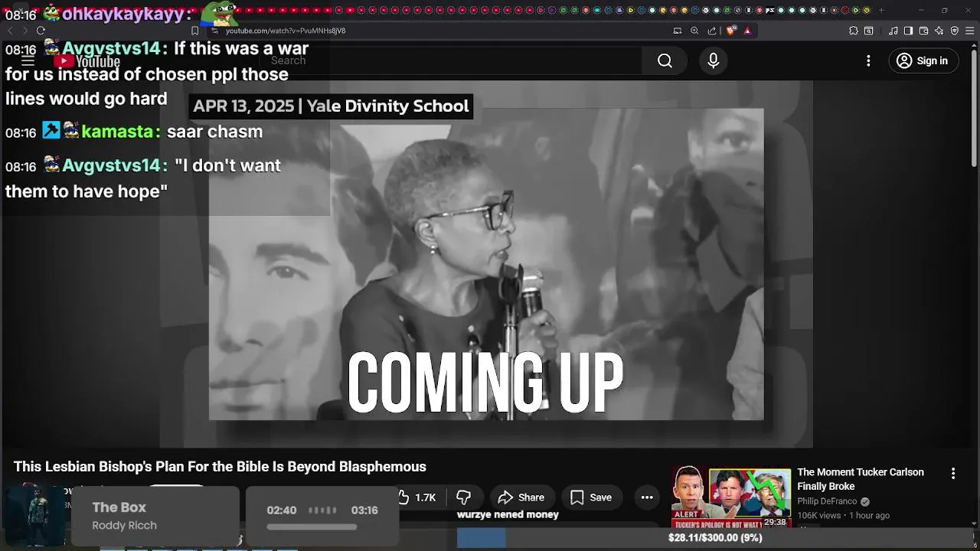This screenshot has height=551, width=980.
Task: Click the $28.11/$300.00 donation goal bar
Action: (714, 538)
